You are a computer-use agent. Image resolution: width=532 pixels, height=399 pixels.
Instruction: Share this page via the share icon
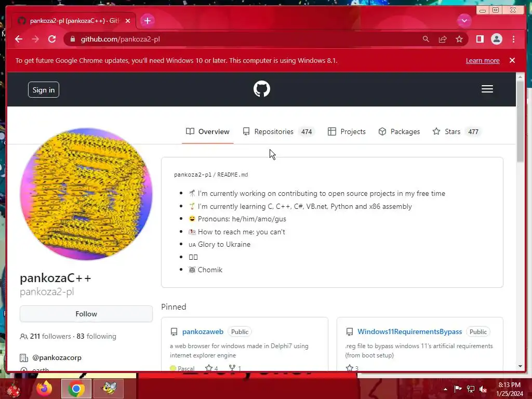coord(443,39)
